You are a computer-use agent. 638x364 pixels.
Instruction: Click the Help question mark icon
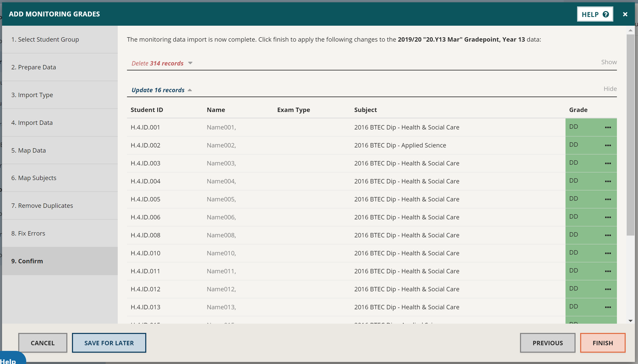pos(606,14)
